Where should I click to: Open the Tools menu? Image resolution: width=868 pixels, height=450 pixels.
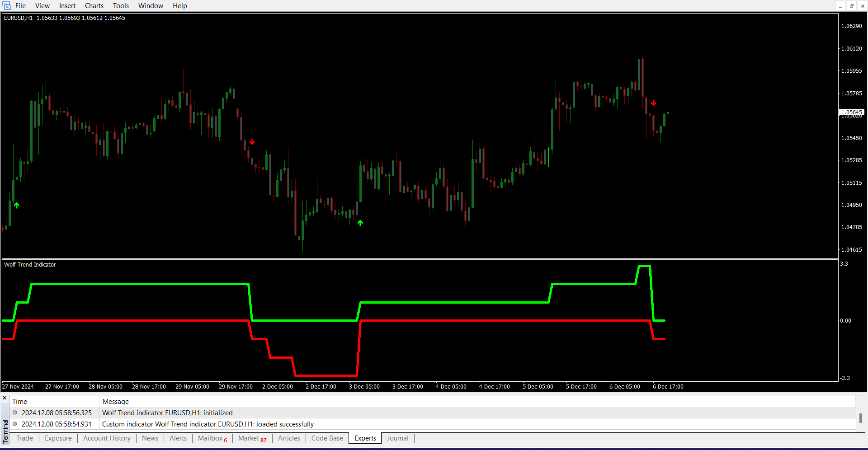click(121, 6)
